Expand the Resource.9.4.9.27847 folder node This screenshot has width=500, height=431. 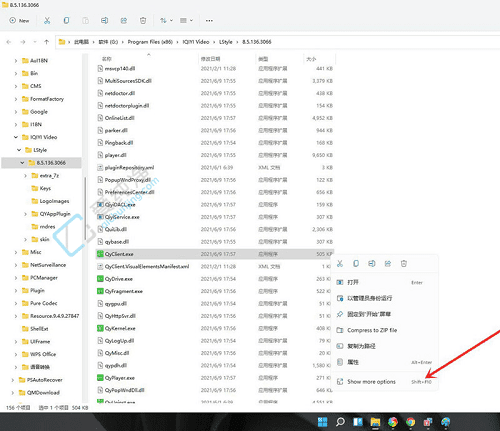pos(16,316)
